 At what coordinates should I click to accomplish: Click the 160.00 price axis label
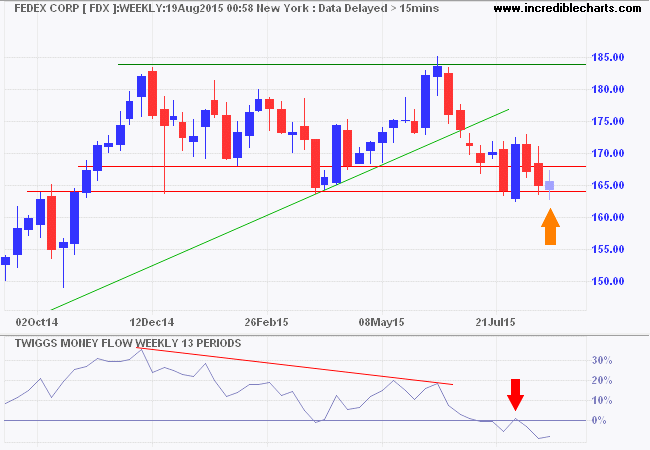click(x=607, y=217)
